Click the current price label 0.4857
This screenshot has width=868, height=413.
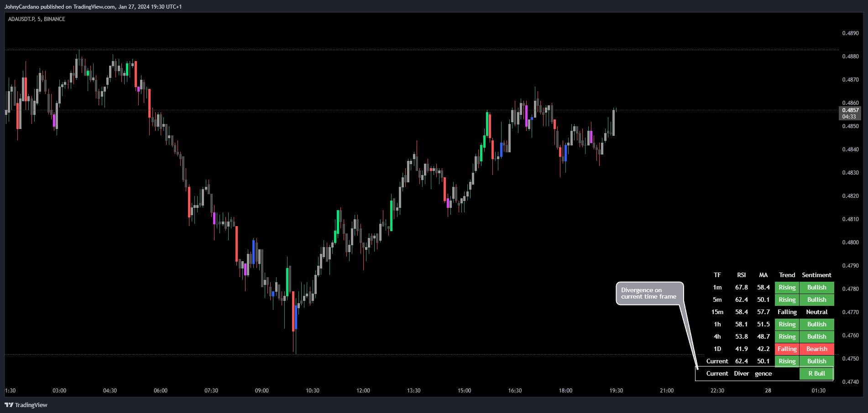(850, 110)
